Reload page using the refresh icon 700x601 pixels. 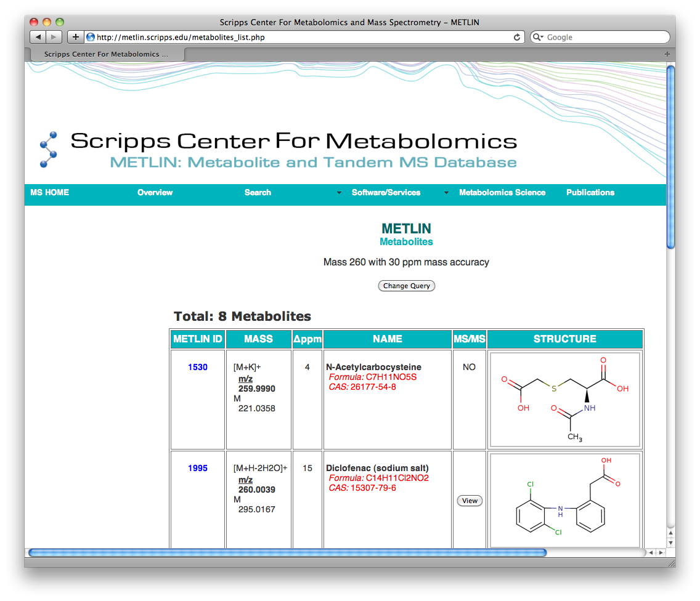pyautogui.click(x=517, y=37)
